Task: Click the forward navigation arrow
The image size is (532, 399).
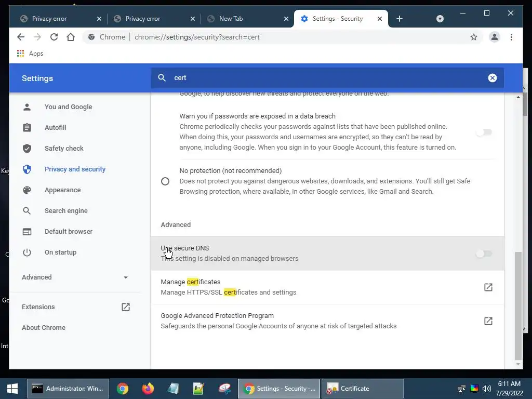Action: [37, 37]
